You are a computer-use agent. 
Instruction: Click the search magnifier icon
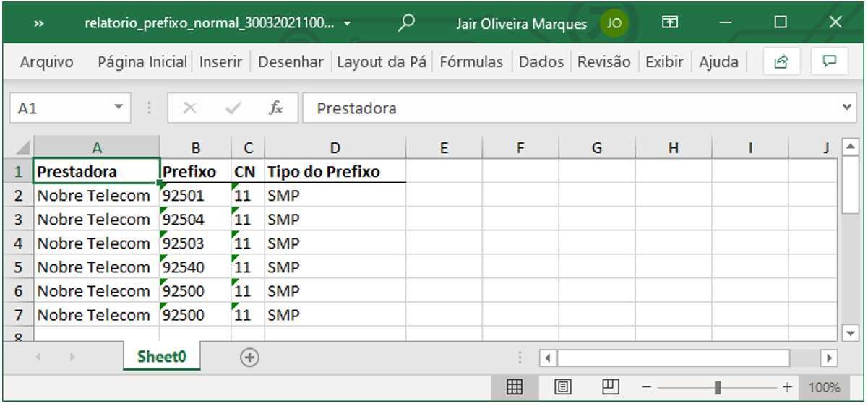[x=407, y=22]
